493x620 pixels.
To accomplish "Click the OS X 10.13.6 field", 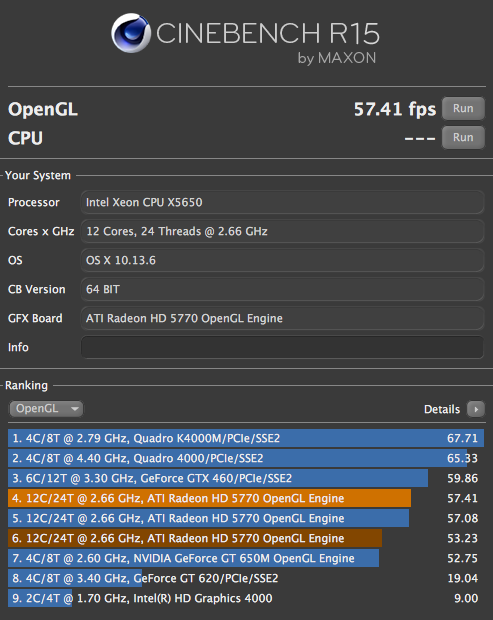I will pyautogui.click(x=282, y=260).
